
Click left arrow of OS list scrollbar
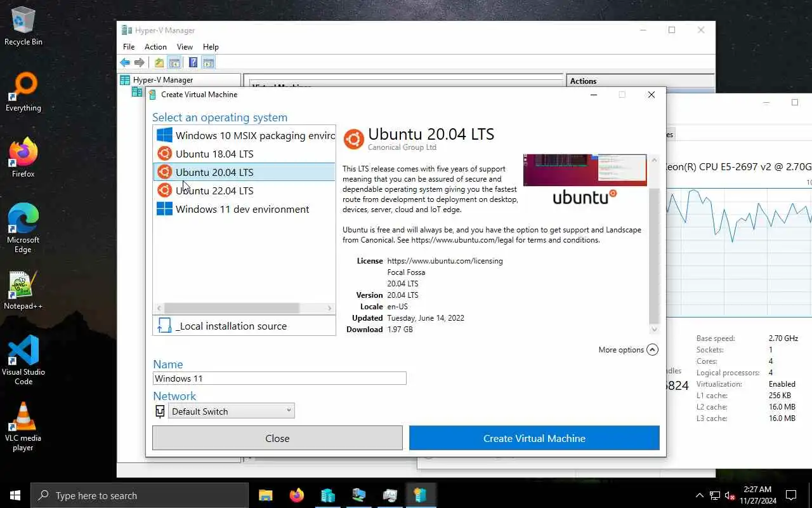pyautogui.click(x=159, y=308)
